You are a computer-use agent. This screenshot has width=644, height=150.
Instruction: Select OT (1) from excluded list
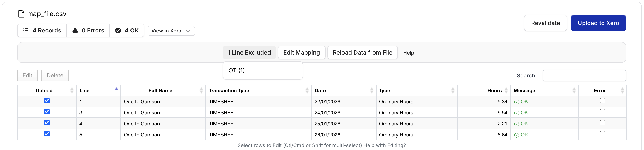[x=236, y=70]
